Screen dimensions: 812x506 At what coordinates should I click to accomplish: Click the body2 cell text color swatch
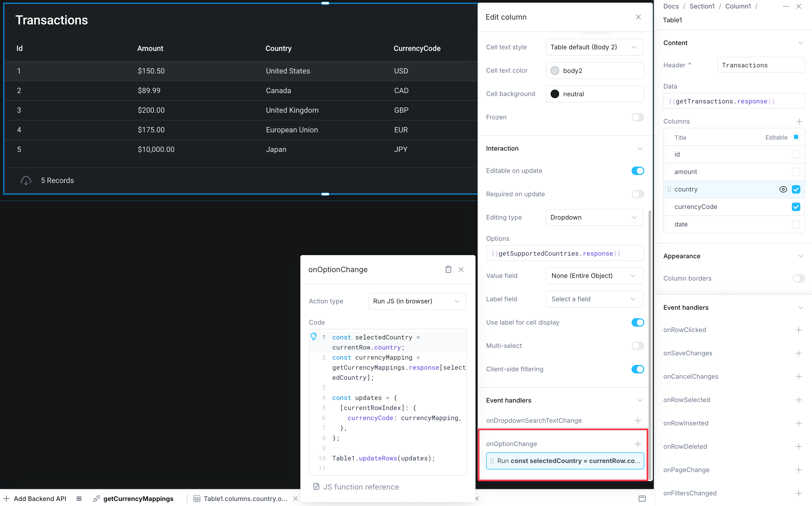tap(555, 71)
